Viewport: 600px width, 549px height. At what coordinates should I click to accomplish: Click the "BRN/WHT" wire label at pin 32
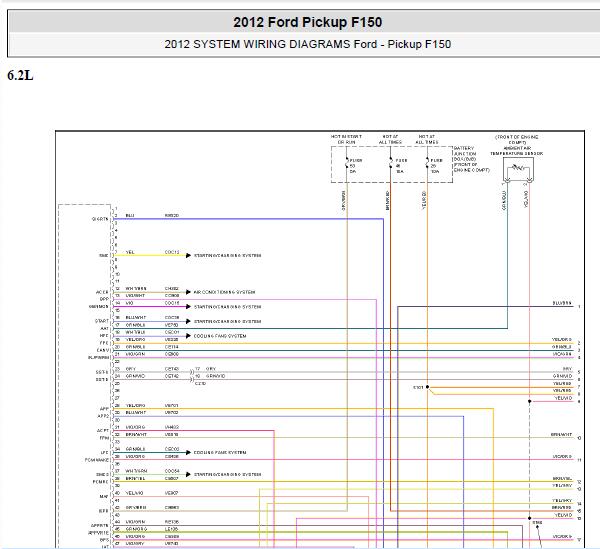pos(136,435)
